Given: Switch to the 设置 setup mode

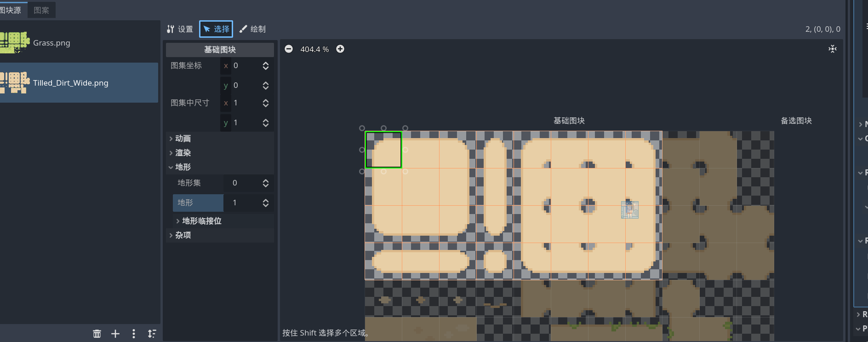Looking at the screenshot, I should [x=180, y=29].
